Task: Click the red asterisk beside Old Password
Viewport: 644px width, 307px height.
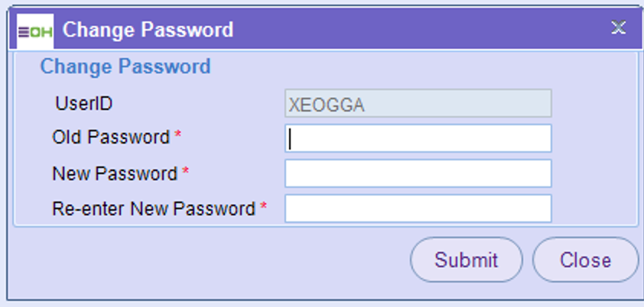Action: coord(178,137)
